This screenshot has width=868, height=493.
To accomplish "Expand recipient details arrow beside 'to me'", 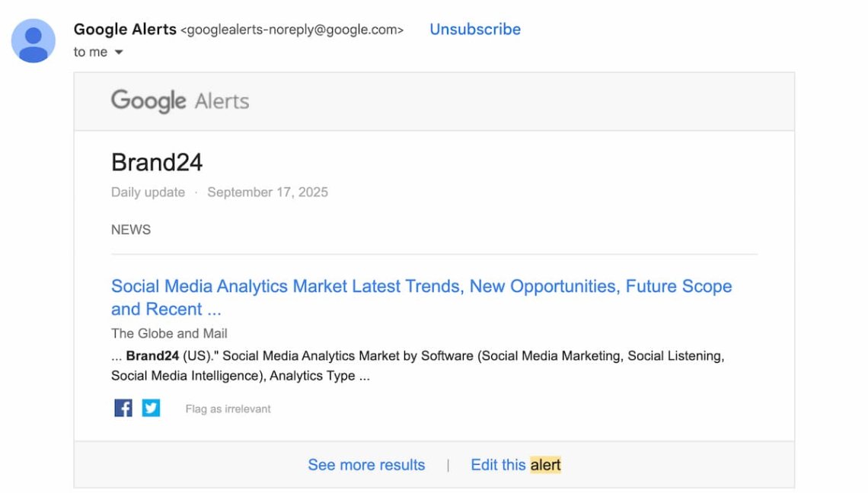I will (119, 52).
